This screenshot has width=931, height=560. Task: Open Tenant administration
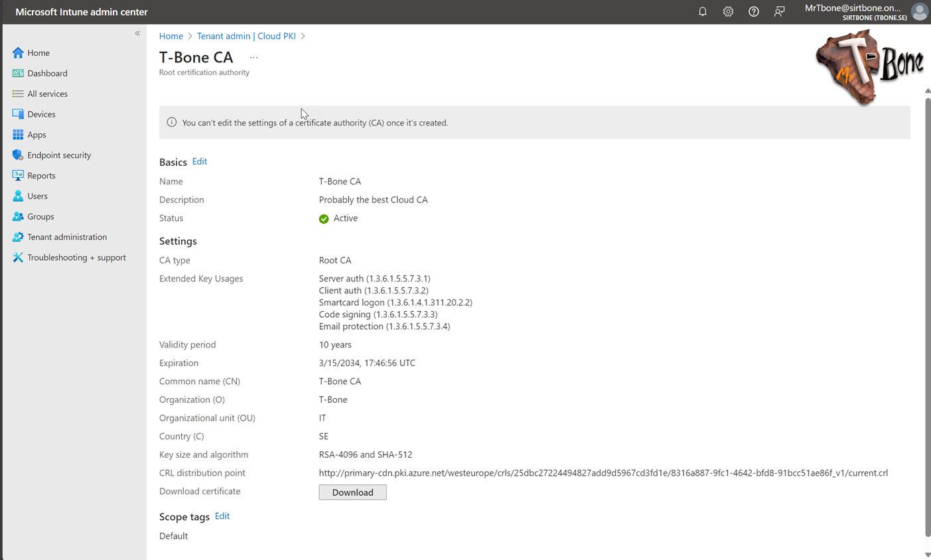click(x=66, y=237)
